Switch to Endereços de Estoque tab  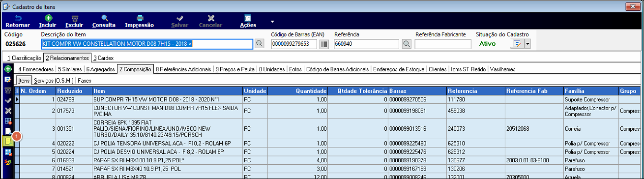pyautogui.click(x=399, y=69)
